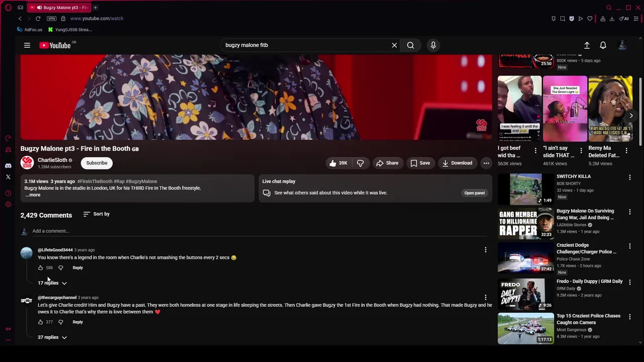Dislike the @thecarguychannel comment
The width and height of the screenshot is (644, 362).
coord(61,322)
